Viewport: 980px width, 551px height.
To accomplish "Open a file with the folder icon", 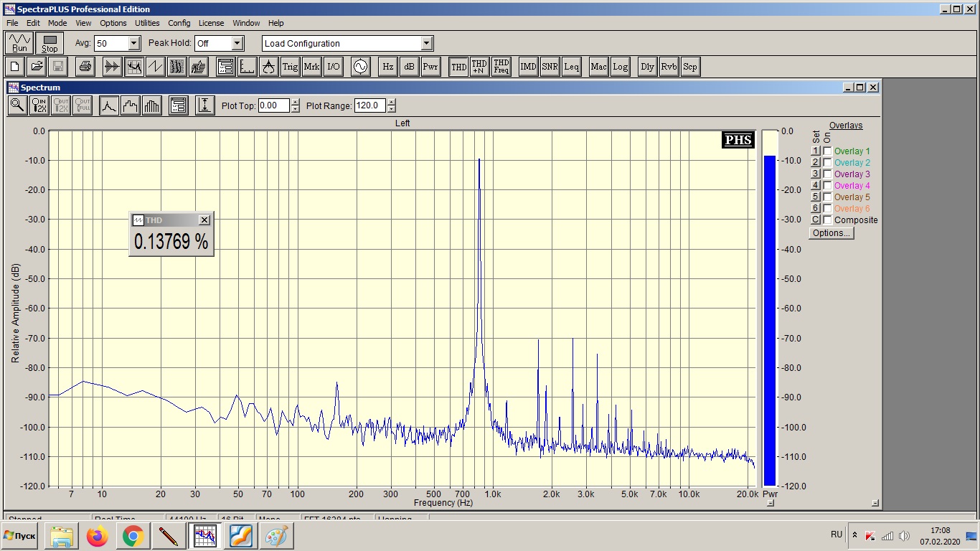I will click(x=37, y=67).
